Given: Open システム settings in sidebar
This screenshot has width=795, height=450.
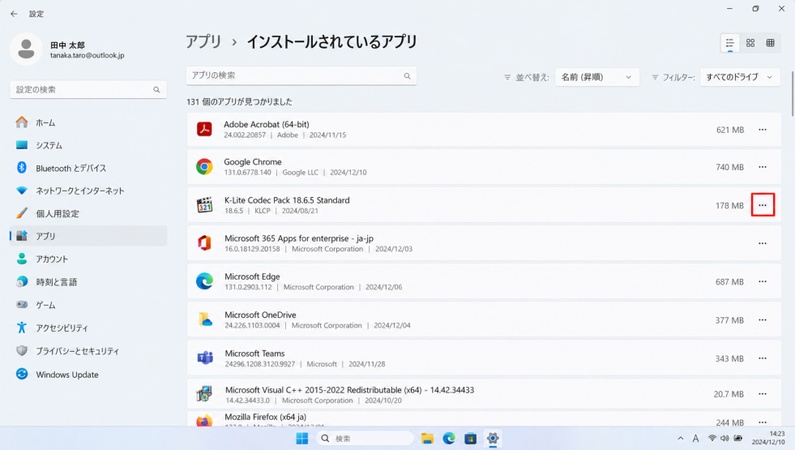Looking at the screenshot, I should (x=88, y=145).
